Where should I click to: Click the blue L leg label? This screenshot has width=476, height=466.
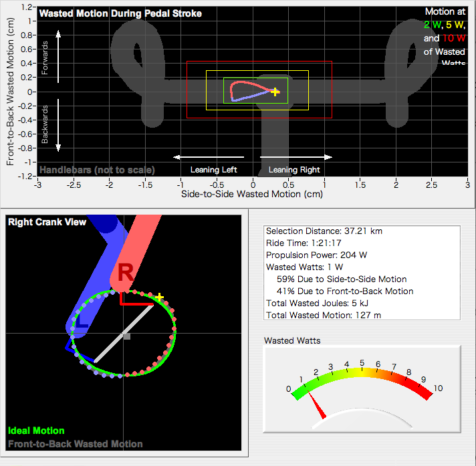pyautogui.click(x=81, y=322)
